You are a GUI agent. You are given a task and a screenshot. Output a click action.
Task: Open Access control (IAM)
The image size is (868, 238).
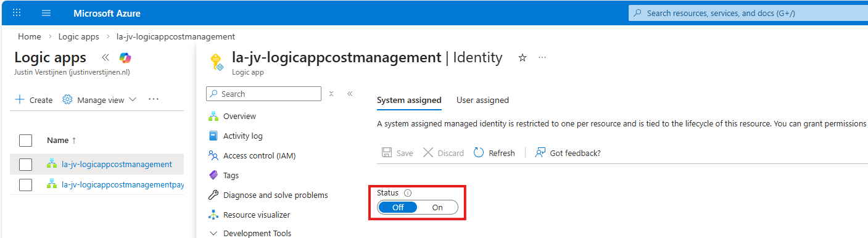point(260,155)
